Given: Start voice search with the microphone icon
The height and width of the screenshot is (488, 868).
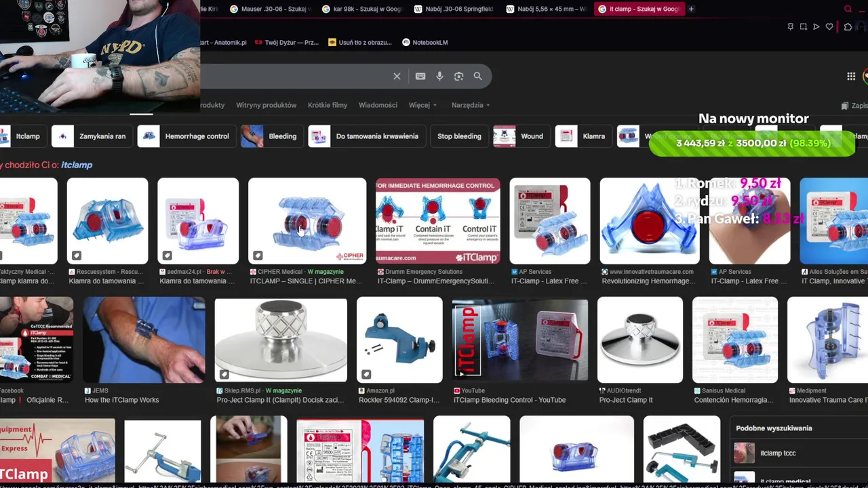Looking at the screenshot, I should (x=439, y=77).
